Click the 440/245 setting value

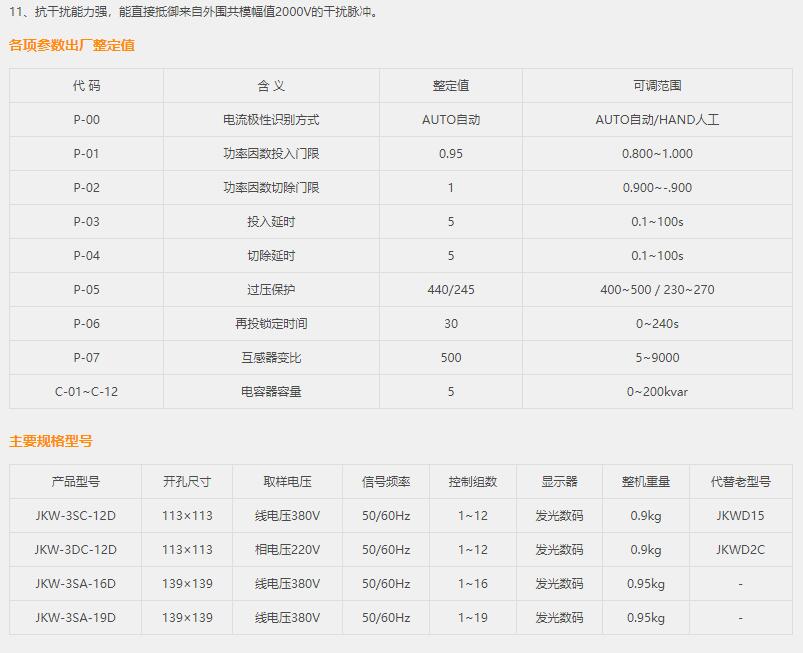[x=451, y=289]
